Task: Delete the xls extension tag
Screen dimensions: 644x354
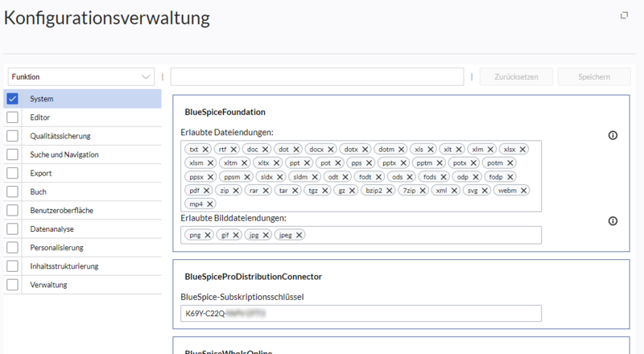Action: tap(431, 150)
